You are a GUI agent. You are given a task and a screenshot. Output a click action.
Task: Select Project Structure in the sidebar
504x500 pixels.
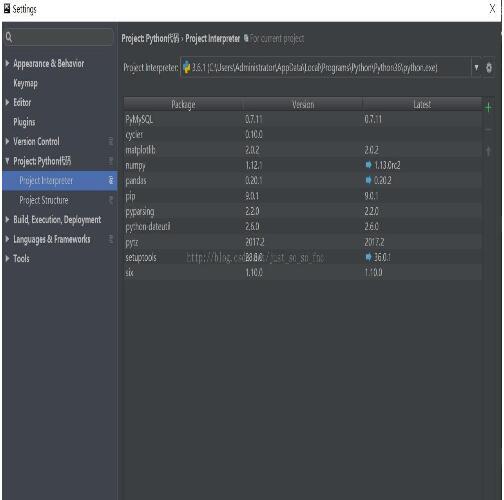[x=44, y=200]
